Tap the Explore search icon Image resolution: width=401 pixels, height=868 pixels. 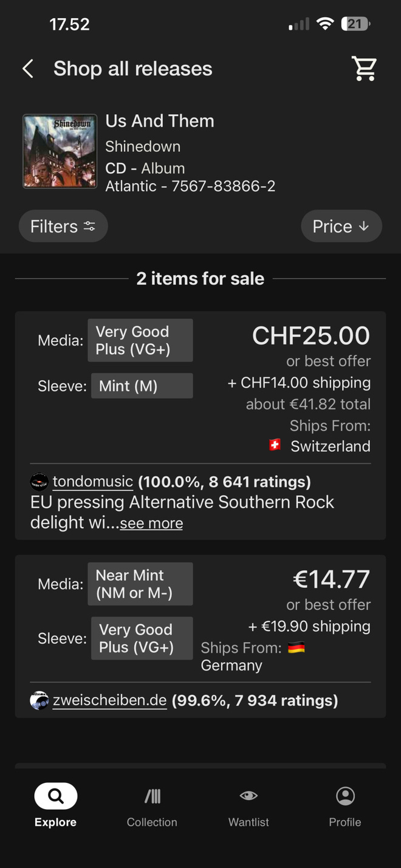point(56,796)
